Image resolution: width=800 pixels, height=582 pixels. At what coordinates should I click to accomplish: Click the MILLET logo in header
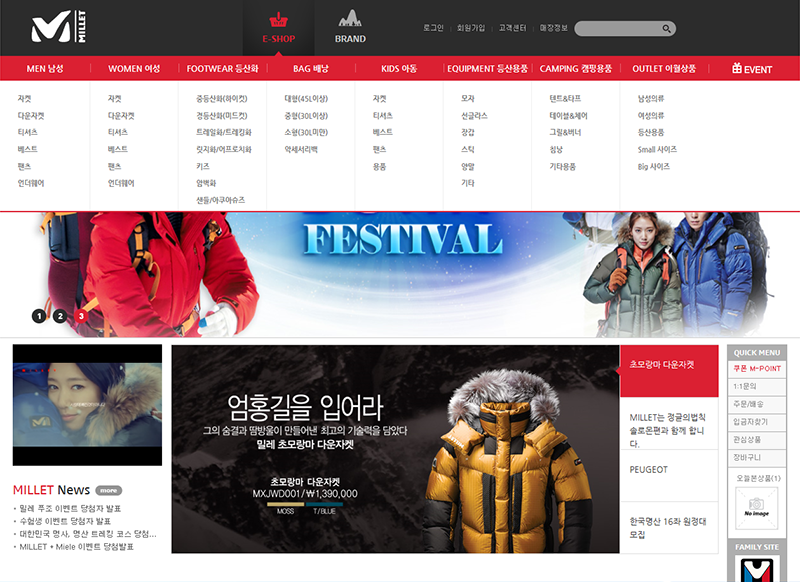tap(59, 27)
